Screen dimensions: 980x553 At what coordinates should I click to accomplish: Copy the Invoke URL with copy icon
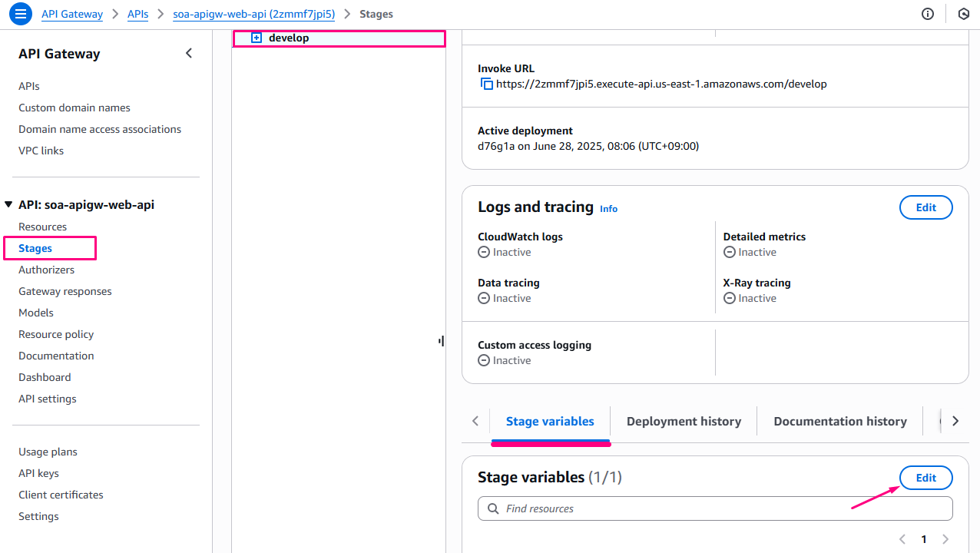coord(486,84)
